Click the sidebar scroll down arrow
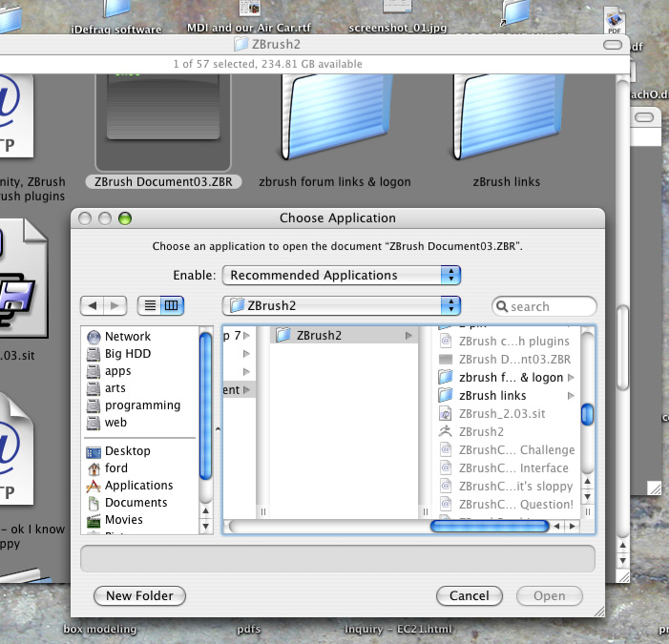Screen dimensions: 669x644 [205, 526]
